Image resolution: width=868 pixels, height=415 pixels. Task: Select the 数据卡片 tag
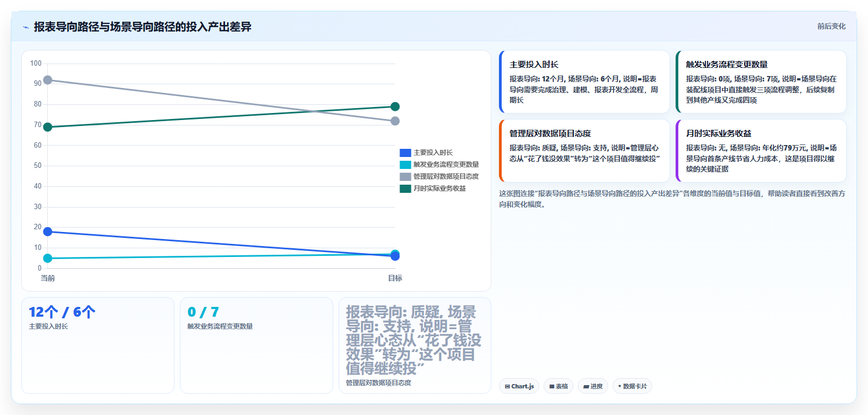[x=632, y=386]
